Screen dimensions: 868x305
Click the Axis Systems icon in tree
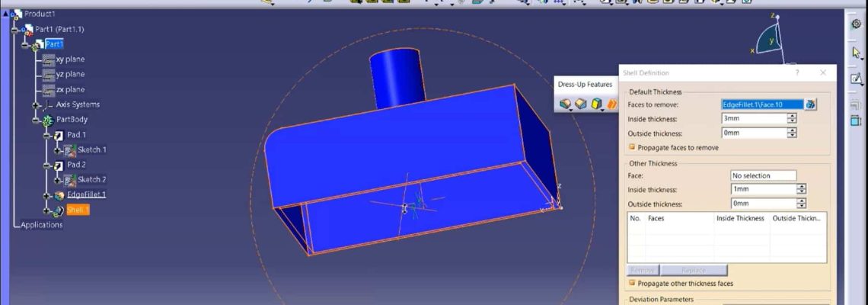pyautogui.click(x=48, y=104)
